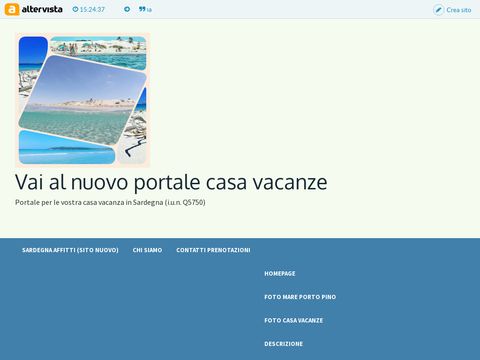Click the pencil icon next to Crea sito

point(438,10)
